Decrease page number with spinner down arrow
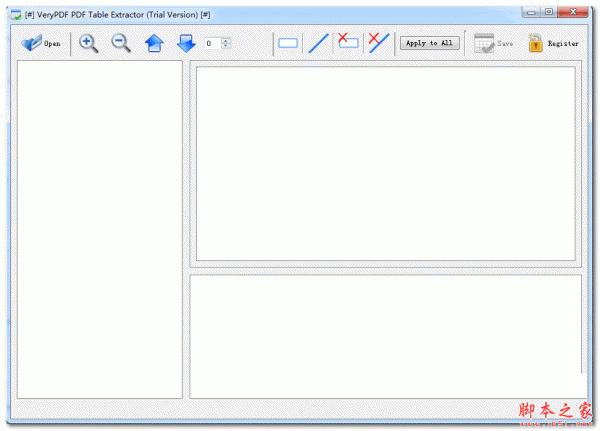Viewport: 600px width, 431px height. point(226,47)
